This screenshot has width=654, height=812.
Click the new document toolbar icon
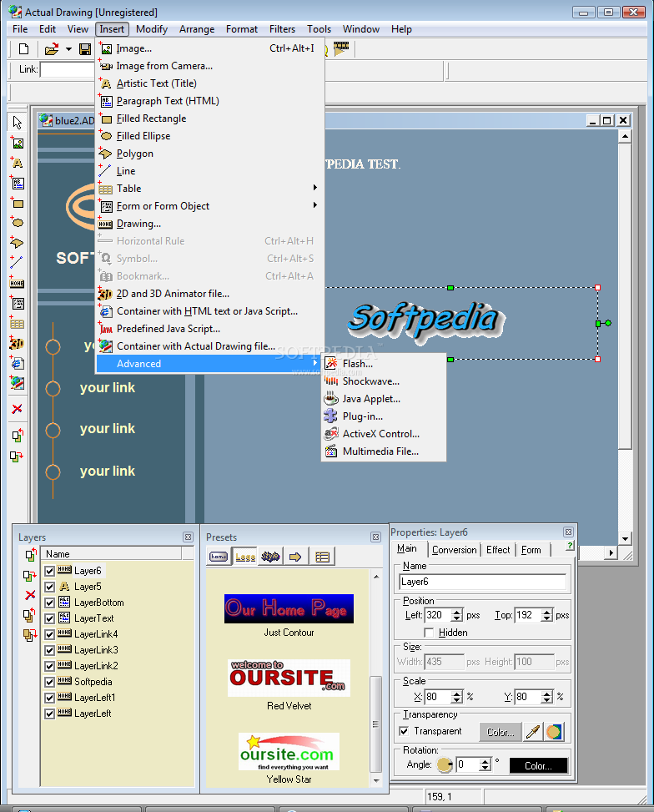[24, 49]
